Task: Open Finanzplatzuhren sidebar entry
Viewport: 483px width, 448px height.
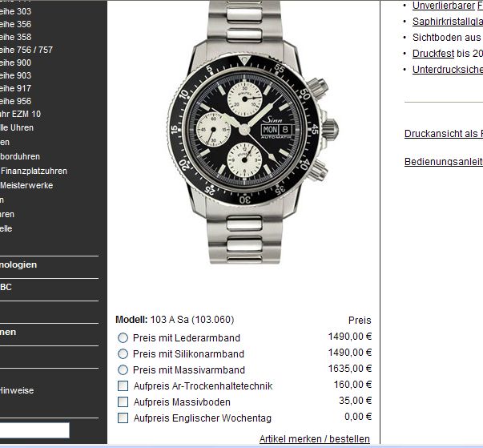Action: (x=34, y=171)
